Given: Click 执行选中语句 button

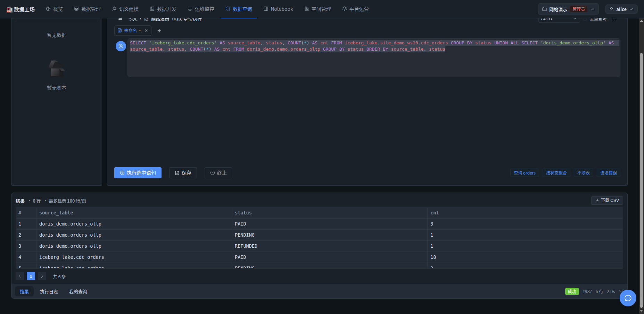Looking at the screenshot, I should [x=138, y=173].
